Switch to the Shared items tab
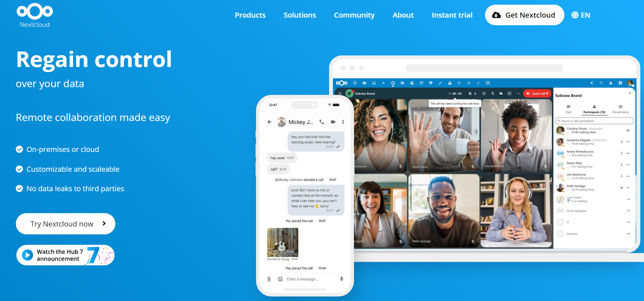 [x=620, y=109]
